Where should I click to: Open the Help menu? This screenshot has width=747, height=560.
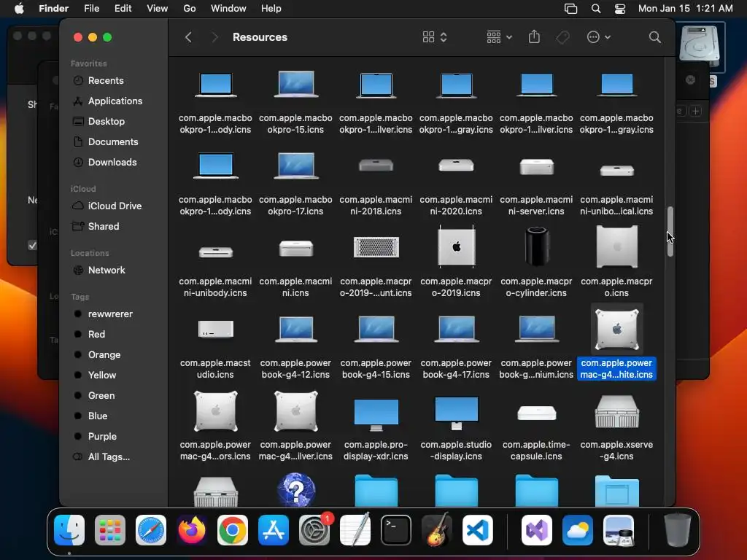tap(271, 9)
